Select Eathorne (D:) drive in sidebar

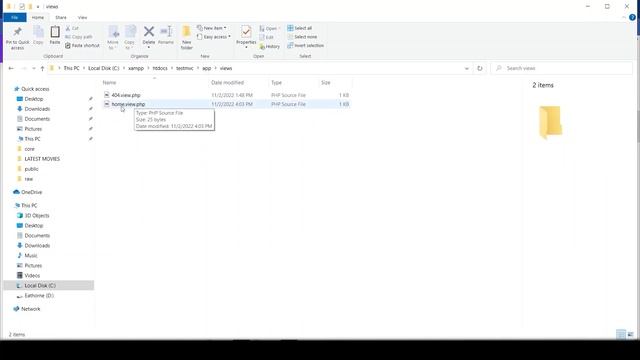point(39,296)
